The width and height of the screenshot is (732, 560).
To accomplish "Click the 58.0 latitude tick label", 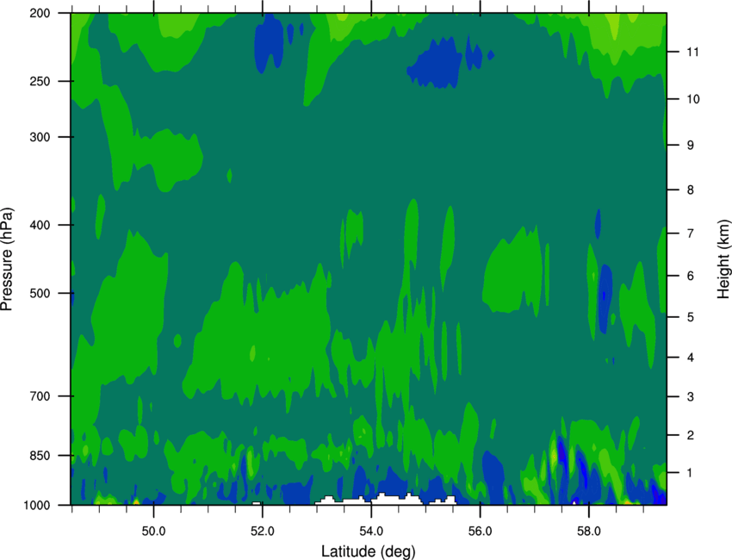I will point(589,532).
